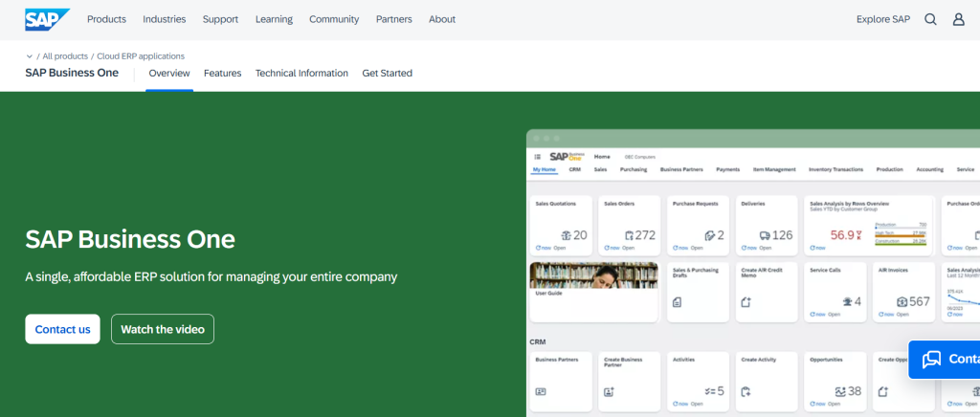Open the Industries menu
This screenshot has height=417, width=980.
pyautogui.click(x=165, y=19)
